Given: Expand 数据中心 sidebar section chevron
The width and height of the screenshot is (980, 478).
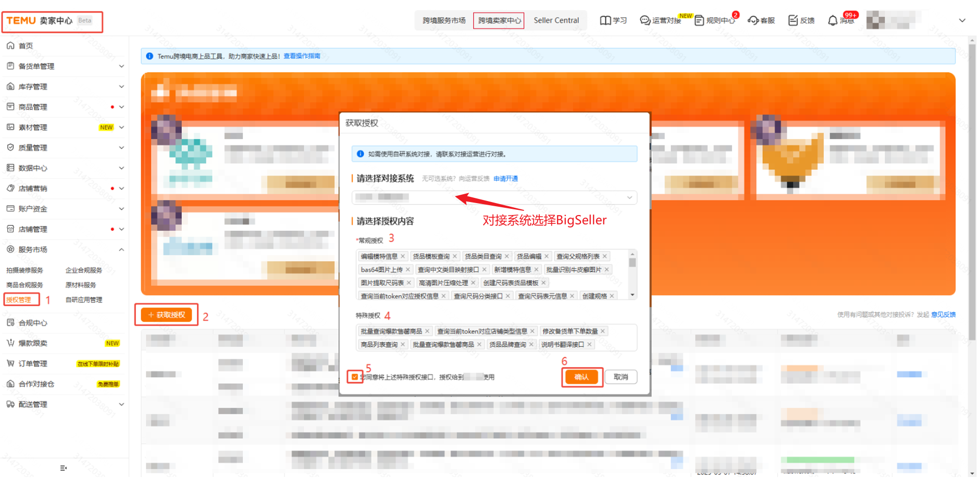Looking at the screenshot, I should point(121,168).
